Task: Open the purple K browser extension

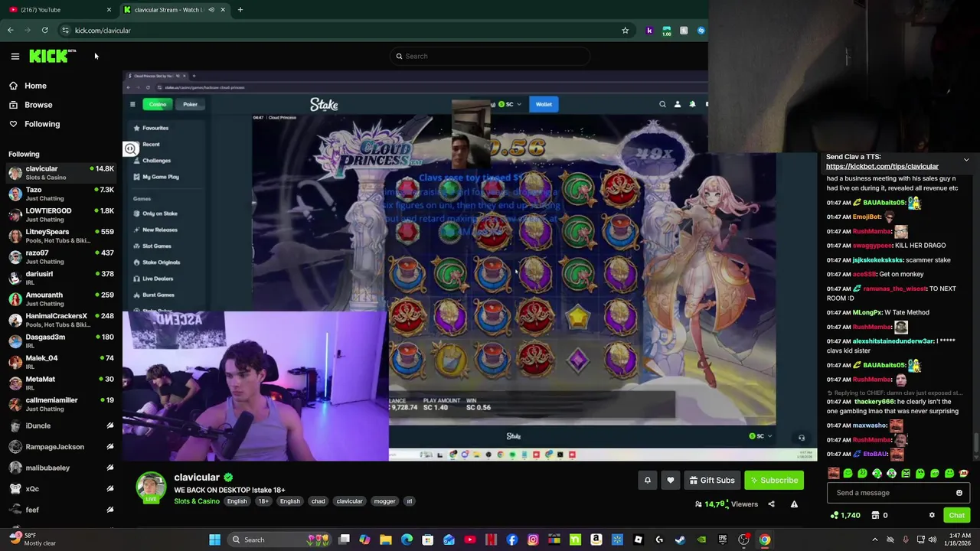Action: (649, 31)
